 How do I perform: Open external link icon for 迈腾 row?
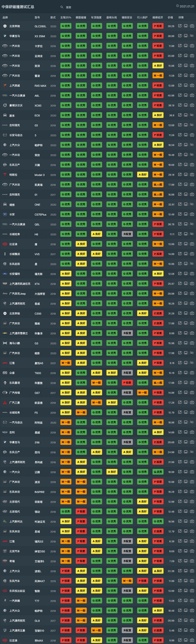(x=180, y=472)
